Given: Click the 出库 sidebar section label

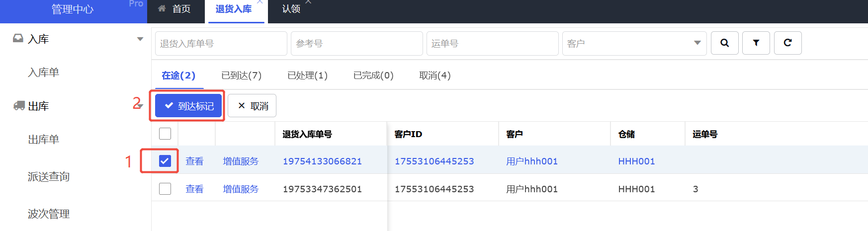Looking at the screenshot, I should (x=38, y=106).
